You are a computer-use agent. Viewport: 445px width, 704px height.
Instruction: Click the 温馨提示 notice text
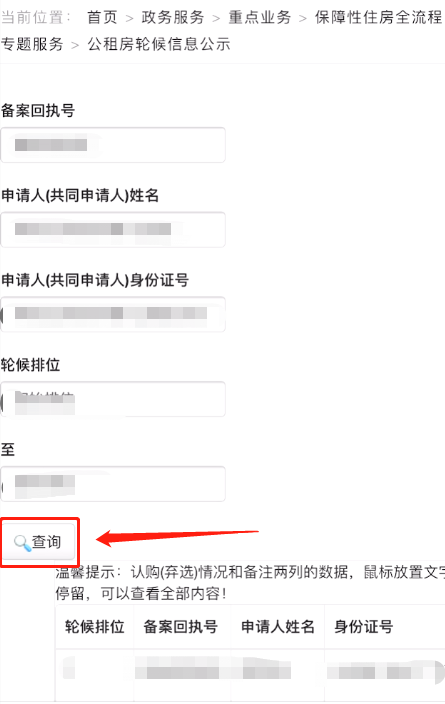click(x=250, y=583)
